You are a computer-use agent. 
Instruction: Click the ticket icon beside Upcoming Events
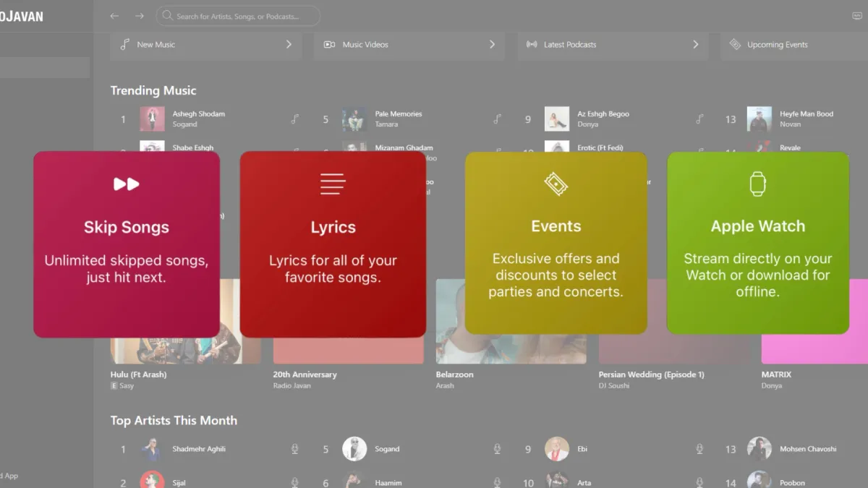tap(735, 45)
